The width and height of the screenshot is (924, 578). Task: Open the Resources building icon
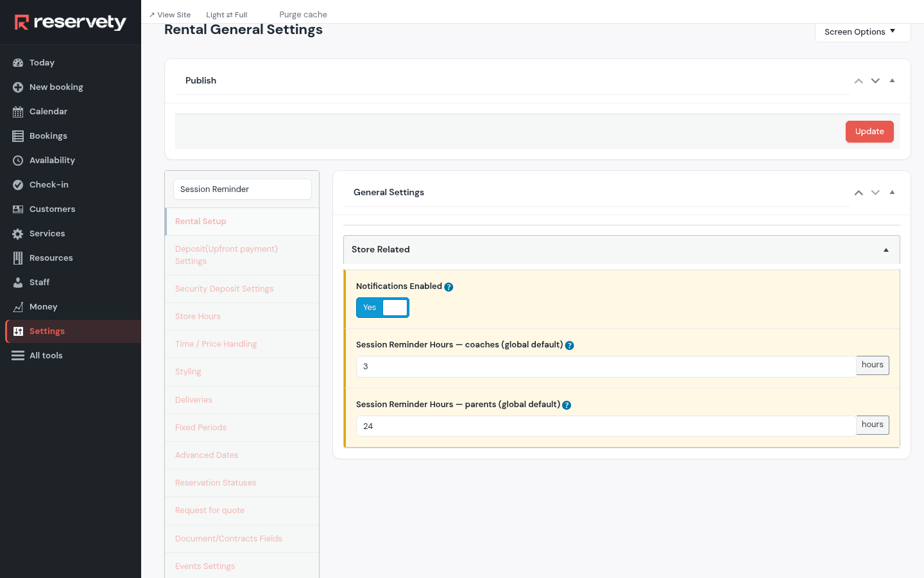[x=18, y=258]
